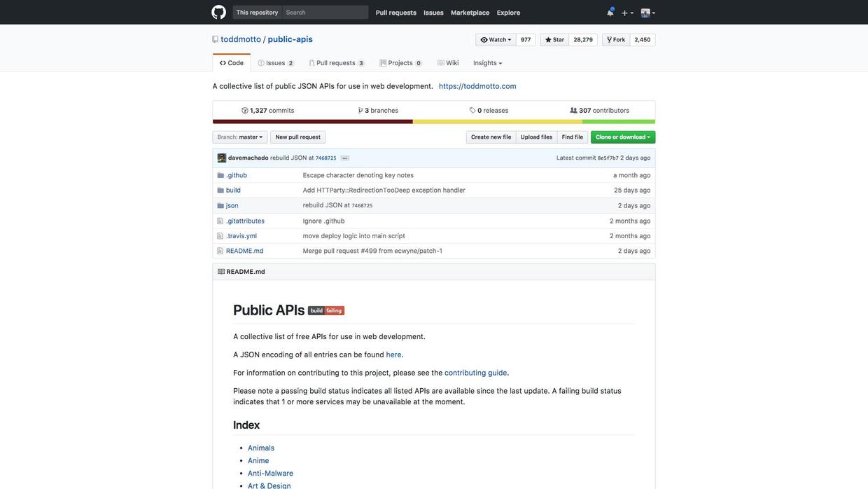The height and width of the screenshot is (489, 868).
Task: Click the New pull request button
Action: (297, 137)
